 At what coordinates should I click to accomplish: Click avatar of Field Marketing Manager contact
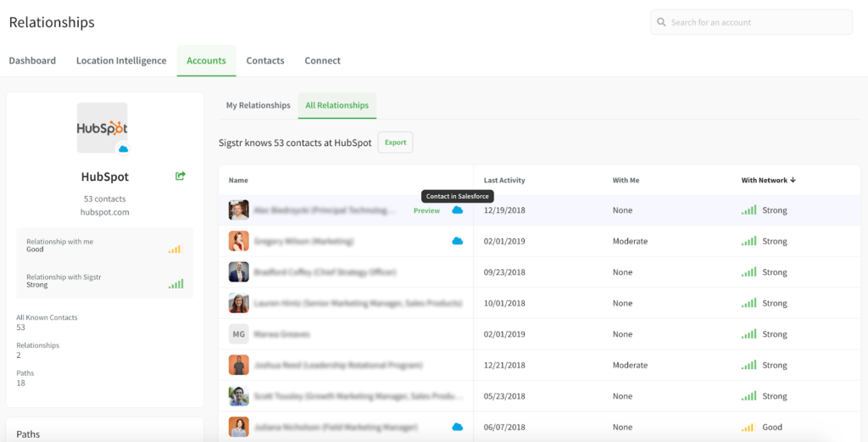point(238,427)
